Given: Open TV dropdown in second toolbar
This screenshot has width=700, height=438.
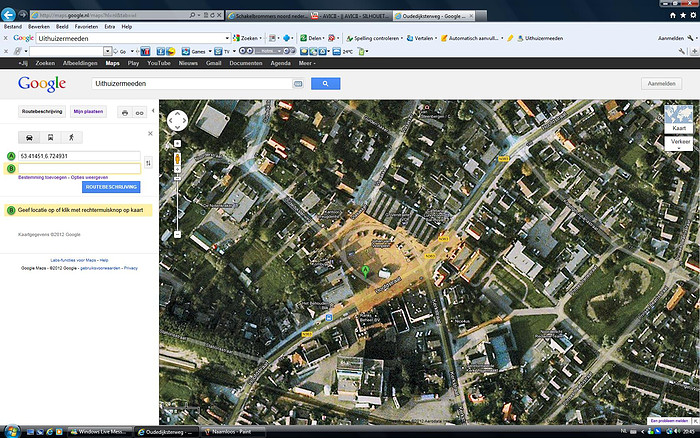Looking at the screenshot, I should click(234, 51).
